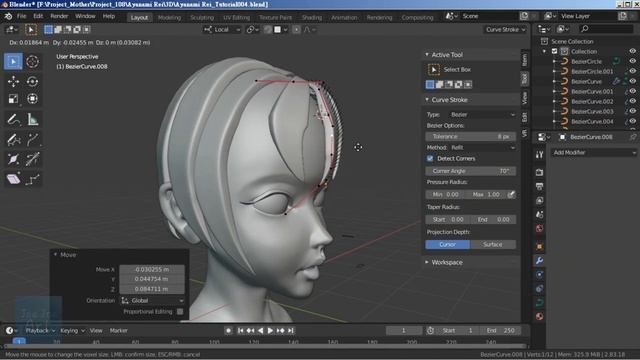Screen dimensions: 640x360
Task: Adjust the Corner Angle slider
Action: click(471, 171)
